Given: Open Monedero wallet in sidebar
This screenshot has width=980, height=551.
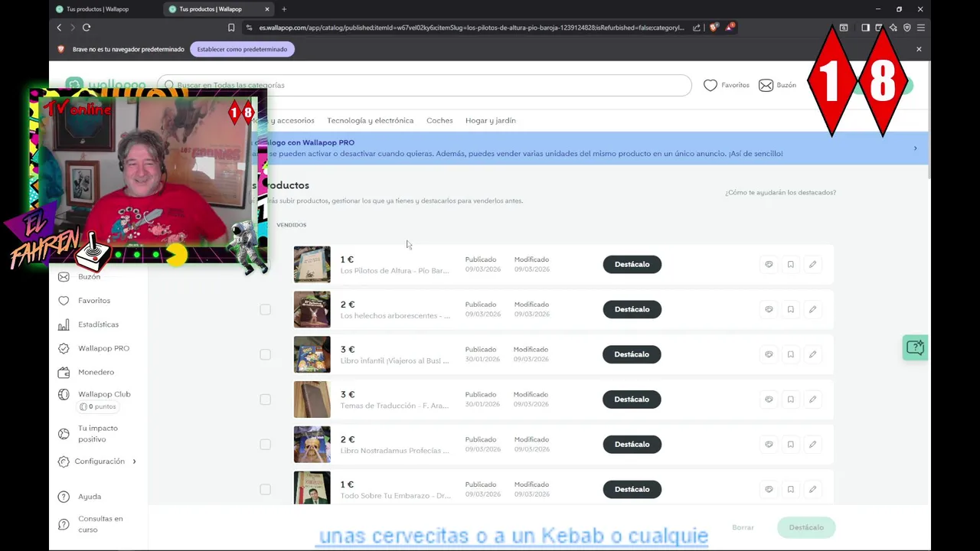Looking at the screenshot, I should tap(86, 372).
